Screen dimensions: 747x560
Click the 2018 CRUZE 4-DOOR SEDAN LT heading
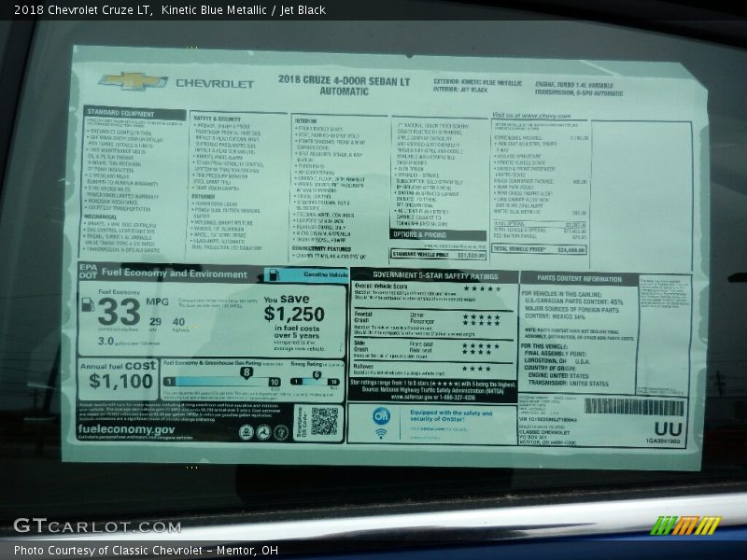[344, 80]
